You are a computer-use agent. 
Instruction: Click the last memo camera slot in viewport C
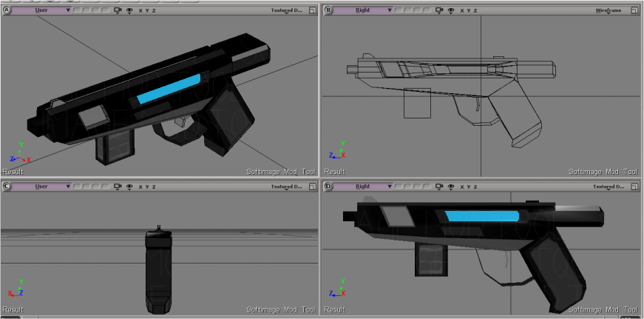[105, 187]
